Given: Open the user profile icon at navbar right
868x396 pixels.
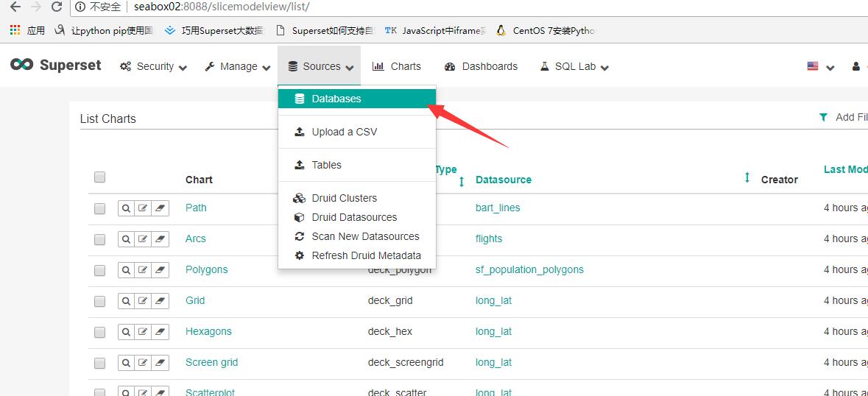Looking at the screenshot, I should pos(855,66).
